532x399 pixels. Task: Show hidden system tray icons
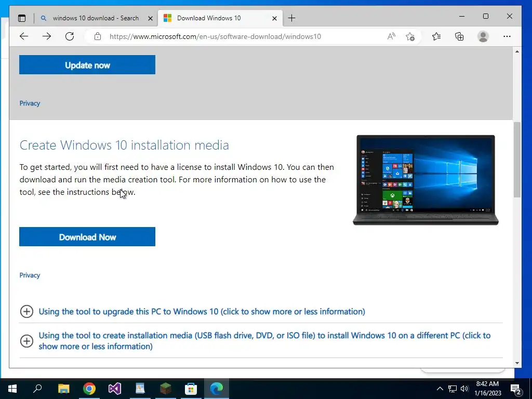(440, 389)
